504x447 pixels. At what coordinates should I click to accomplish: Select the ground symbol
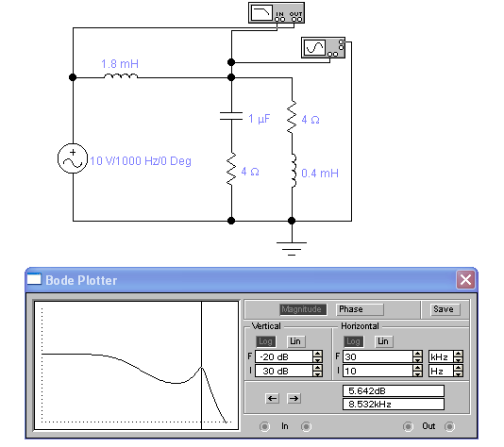tap(292, 249)
